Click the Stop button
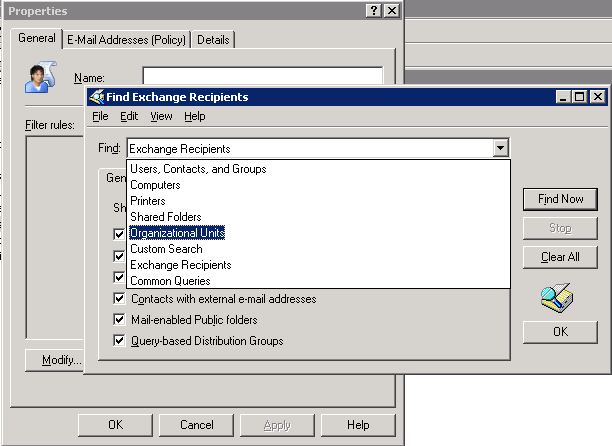The width and height of the screenshot is (612, 446). click(560, 228)
